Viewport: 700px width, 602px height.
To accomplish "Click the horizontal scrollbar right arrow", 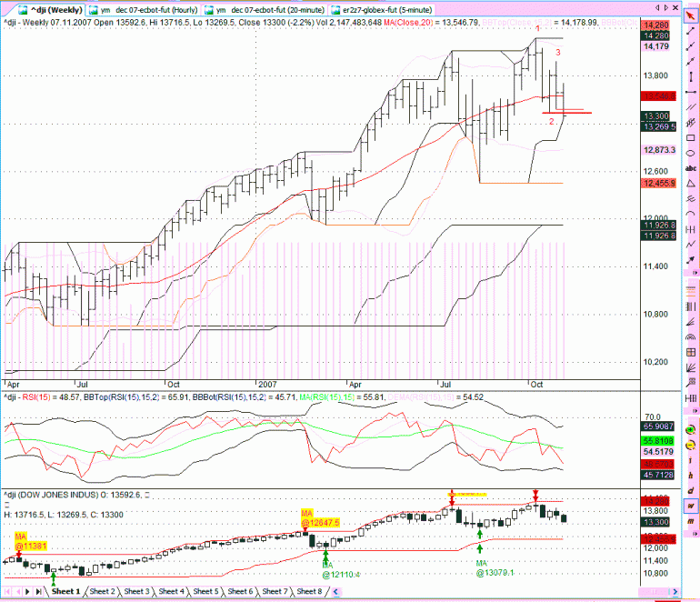I will (x=675, y=592).
